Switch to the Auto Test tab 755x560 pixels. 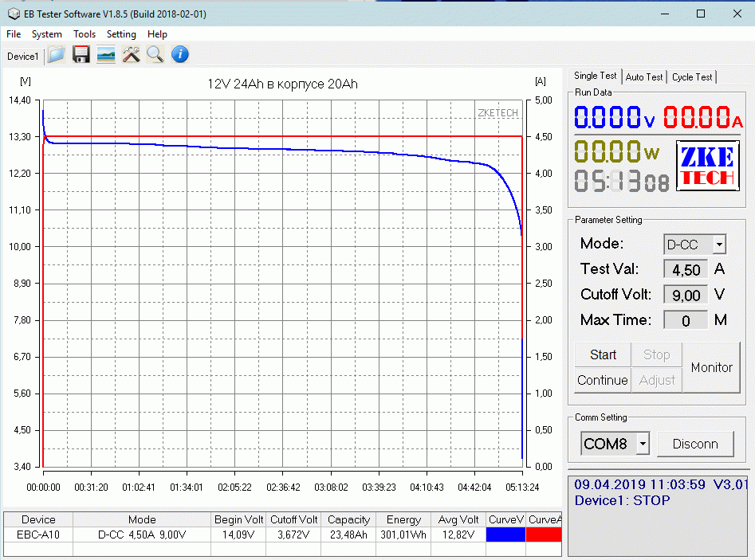point(644,77)
